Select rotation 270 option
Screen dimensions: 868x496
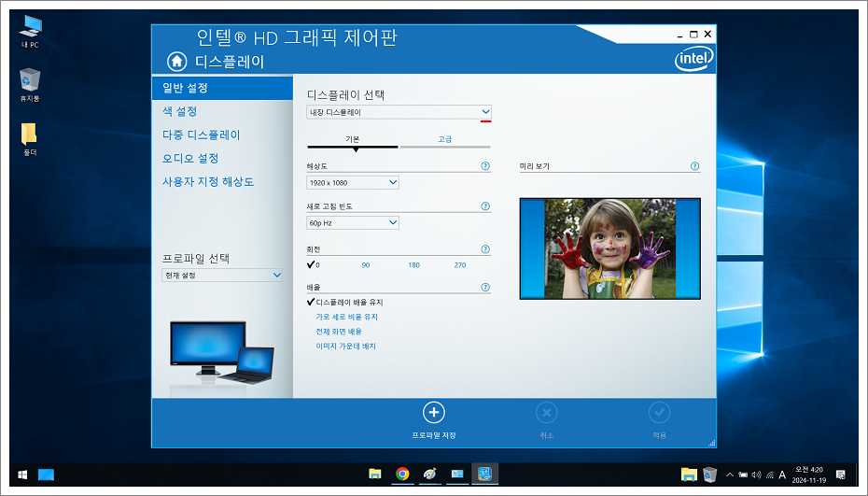460,265
